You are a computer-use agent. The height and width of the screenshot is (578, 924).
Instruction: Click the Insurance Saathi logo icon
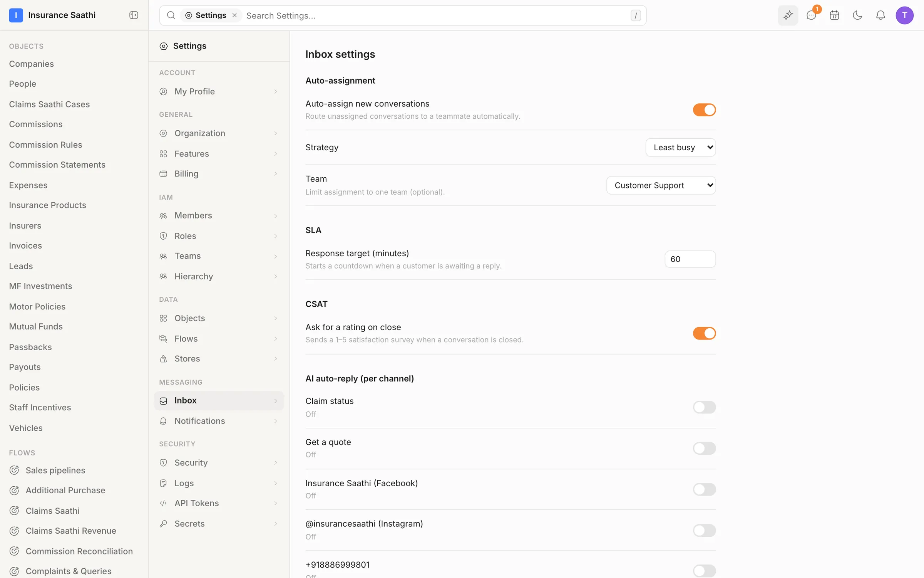click(x=16, y=15)
